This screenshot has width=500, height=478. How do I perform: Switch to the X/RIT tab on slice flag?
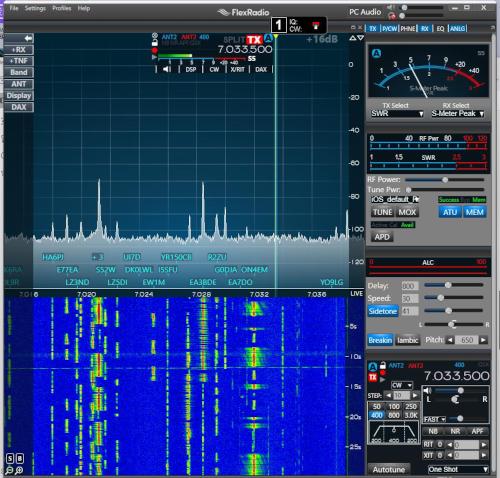237,69
